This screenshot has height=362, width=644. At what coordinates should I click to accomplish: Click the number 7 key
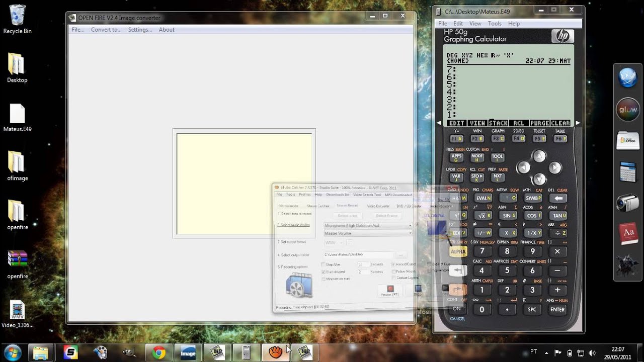(482, 251)
